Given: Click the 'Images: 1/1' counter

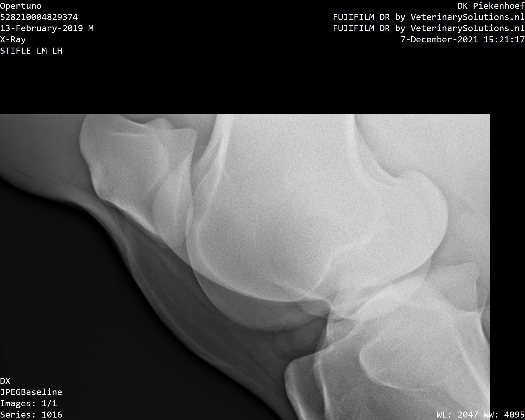Looking at the screenshot, I should (28, 404).
